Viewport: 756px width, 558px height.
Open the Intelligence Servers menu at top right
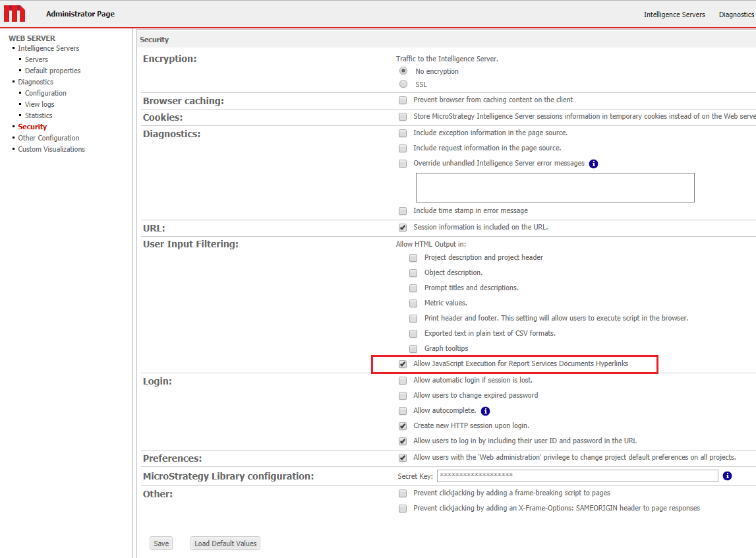(x=674, y=14)
